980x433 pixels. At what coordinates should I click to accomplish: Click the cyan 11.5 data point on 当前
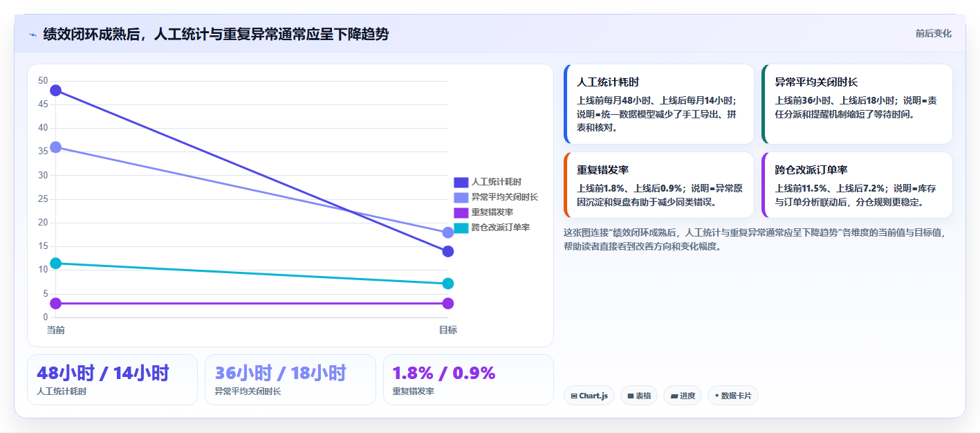point(56,264)
